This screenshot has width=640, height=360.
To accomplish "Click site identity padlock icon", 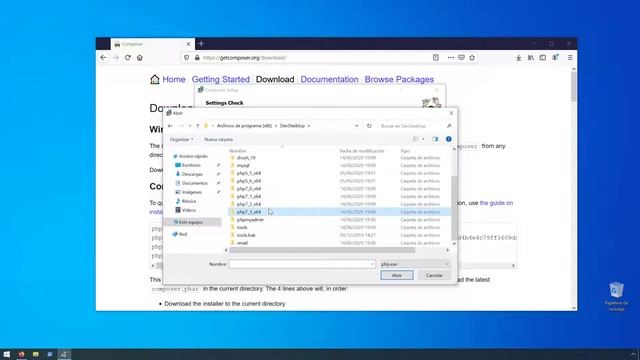I will (197, 58).
